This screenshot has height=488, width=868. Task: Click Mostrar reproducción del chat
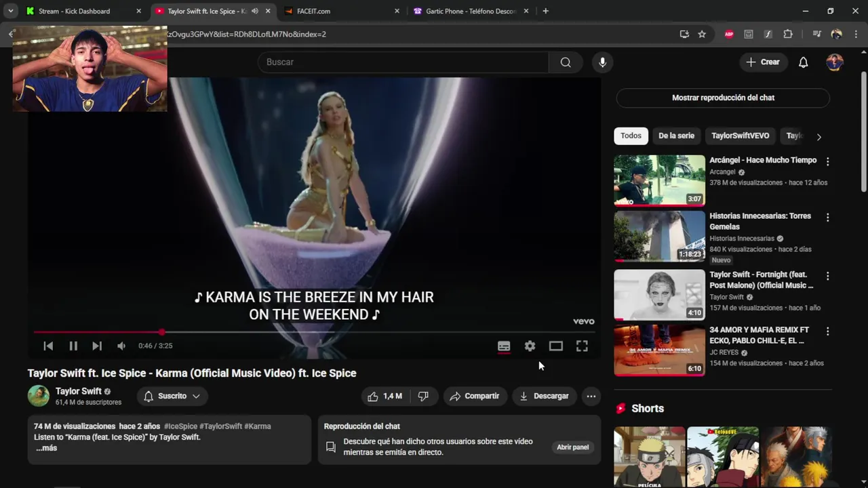(723, 98)
